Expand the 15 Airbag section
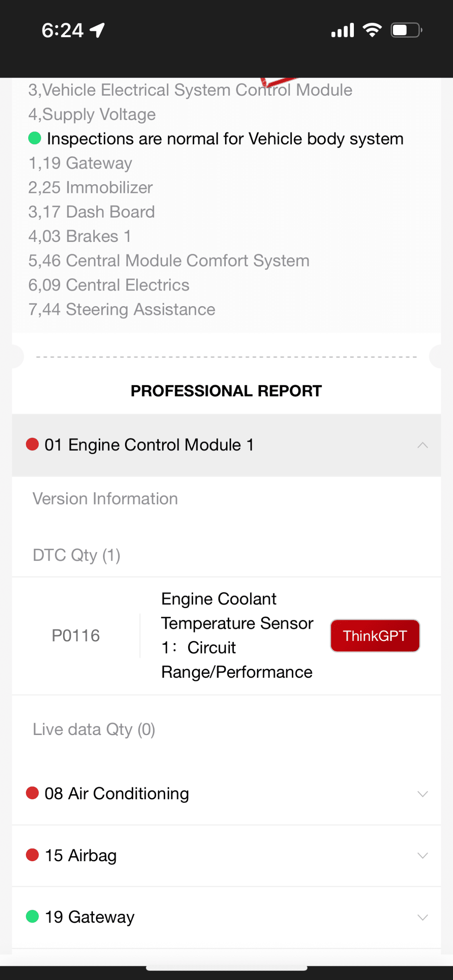 (x=422, y=855)
